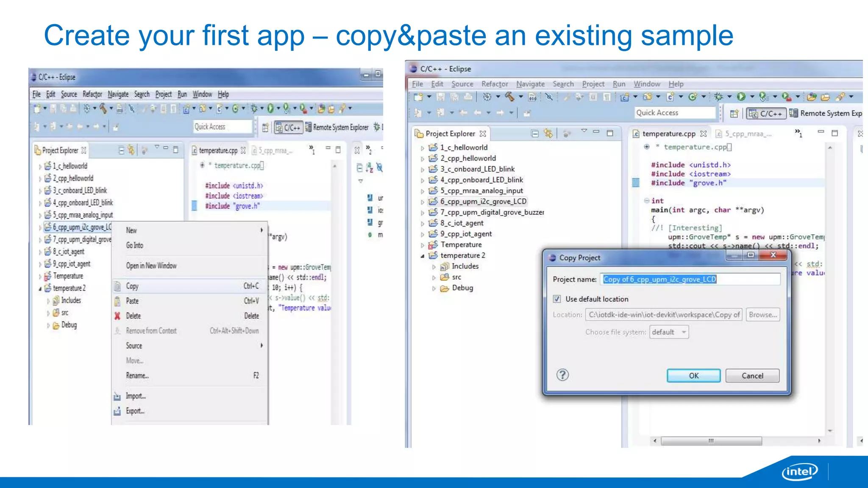This screenshot has height=488, width=868.
Task: Open the Refactor menu in right Eclipse window
Action: pyautogui.click(x=494, y=84)
